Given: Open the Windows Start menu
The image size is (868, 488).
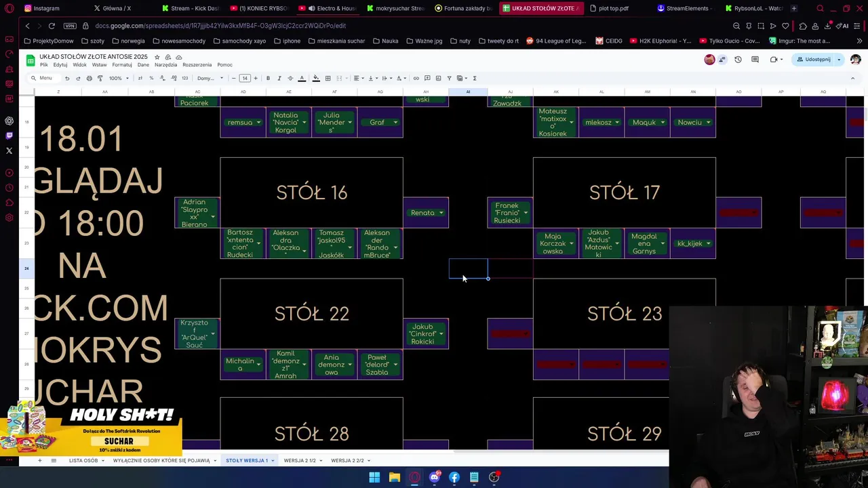Looking at the screenshot, I should [x=374, y=477].
